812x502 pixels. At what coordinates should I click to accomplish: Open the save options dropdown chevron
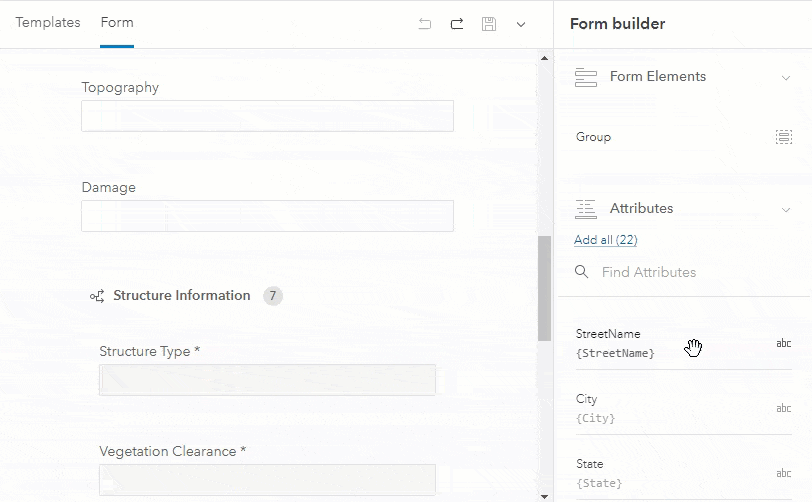click(521, 24)
